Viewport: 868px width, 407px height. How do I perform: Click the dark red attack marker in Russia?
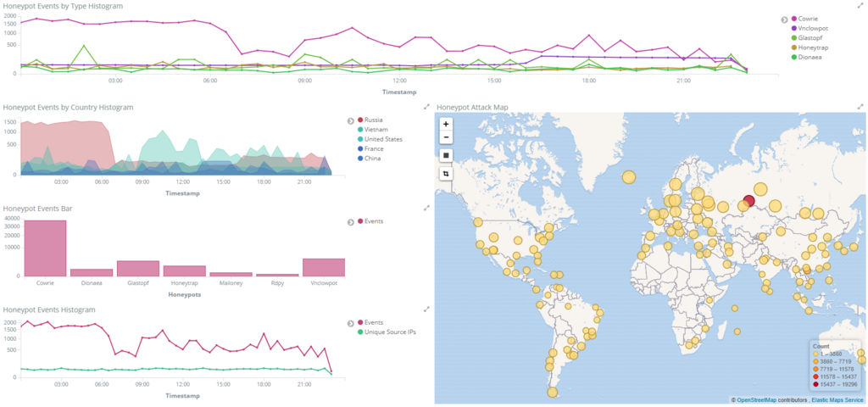tap(749, 201)
